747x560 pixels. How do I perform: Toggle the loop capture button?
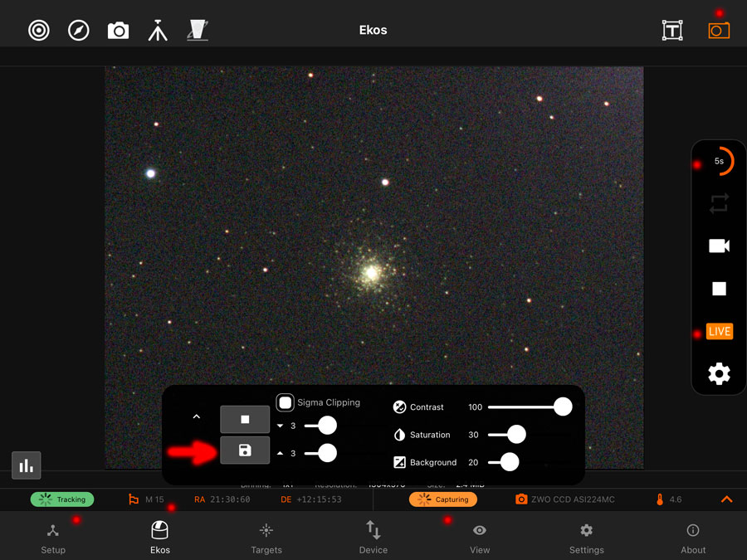click(x=719, y=203)
